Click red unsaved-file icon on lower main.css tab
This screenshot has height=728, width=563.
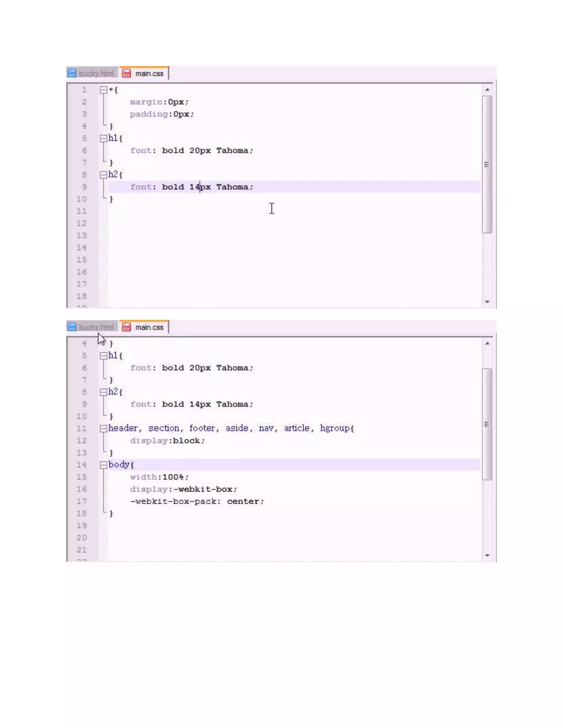(126, 327)
